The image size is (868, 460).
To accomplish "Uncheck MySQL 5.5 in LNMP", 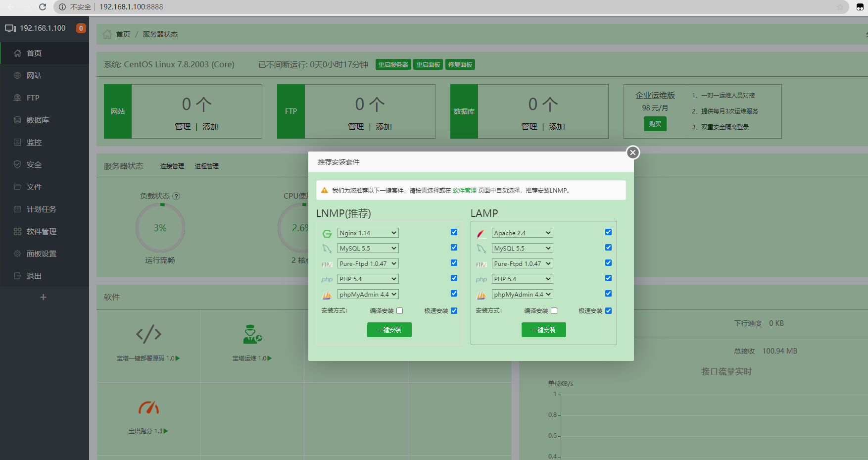I will click(x=454, y=248).
